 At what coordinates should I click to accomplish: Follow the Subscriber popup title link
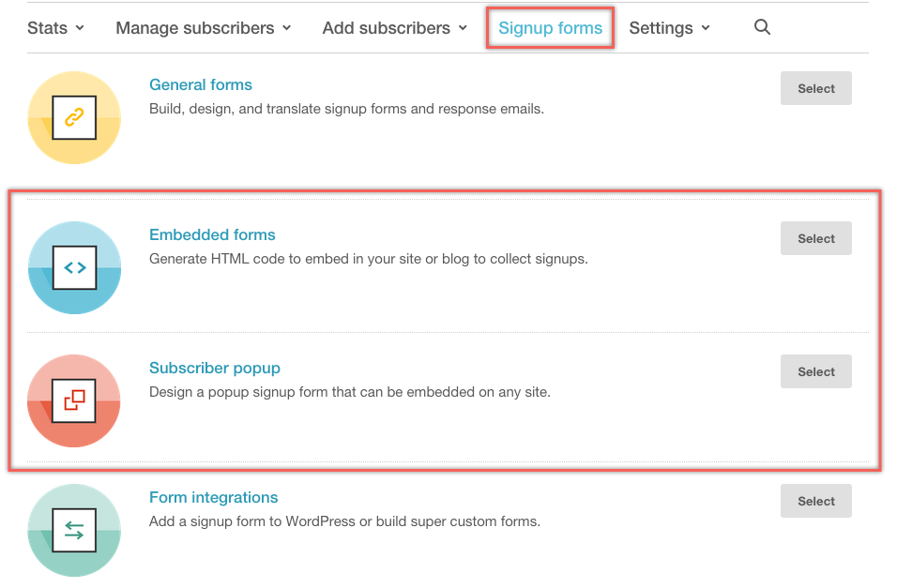(215, 368)
